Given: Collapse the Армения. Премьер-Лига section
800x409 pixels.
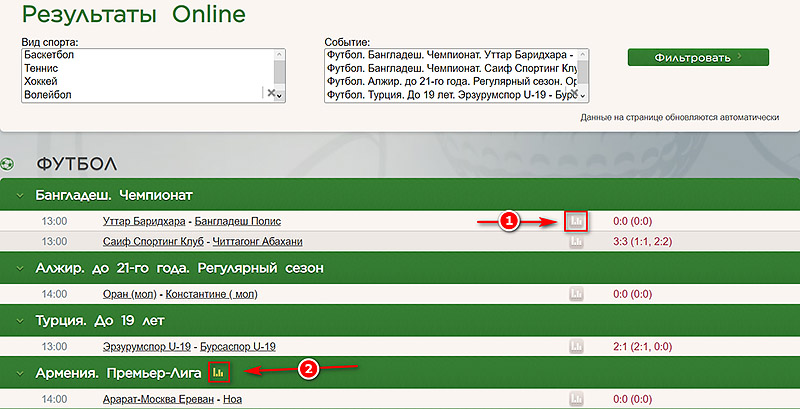Looking at the screenshot, I should coord(19,373).
